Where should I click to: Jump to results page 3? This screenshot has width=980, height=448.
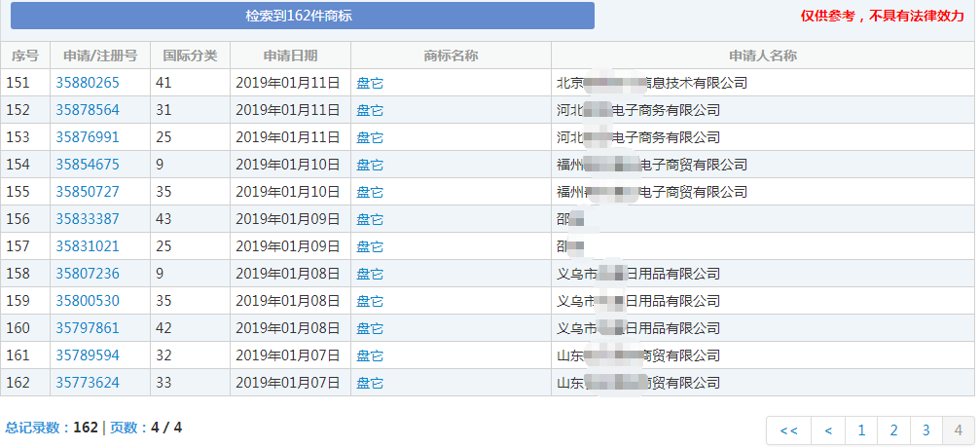[x=926, y=430]
